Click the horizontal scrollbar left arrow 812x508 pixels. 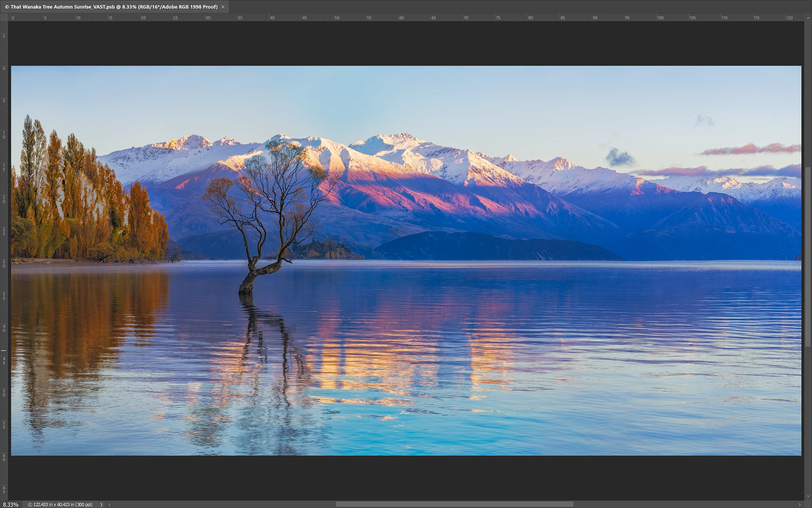click(x=110, y=504)
